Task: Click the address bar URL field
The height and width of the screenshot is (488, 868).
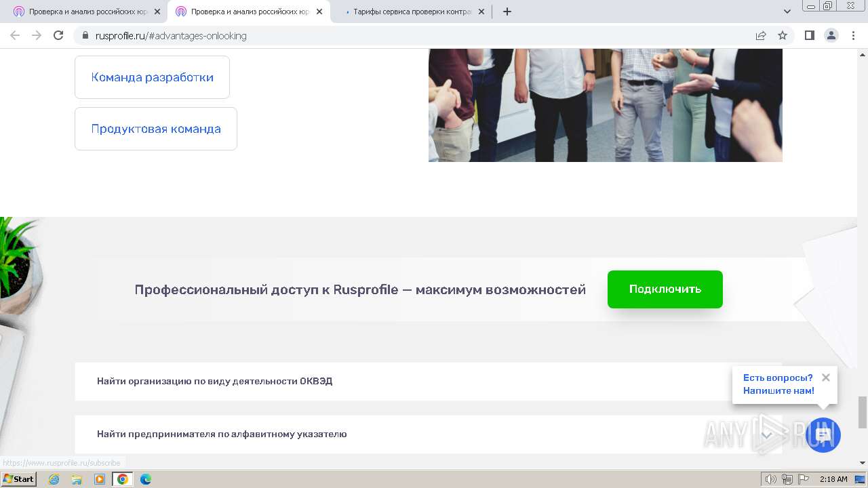Action: click(420, 36)
